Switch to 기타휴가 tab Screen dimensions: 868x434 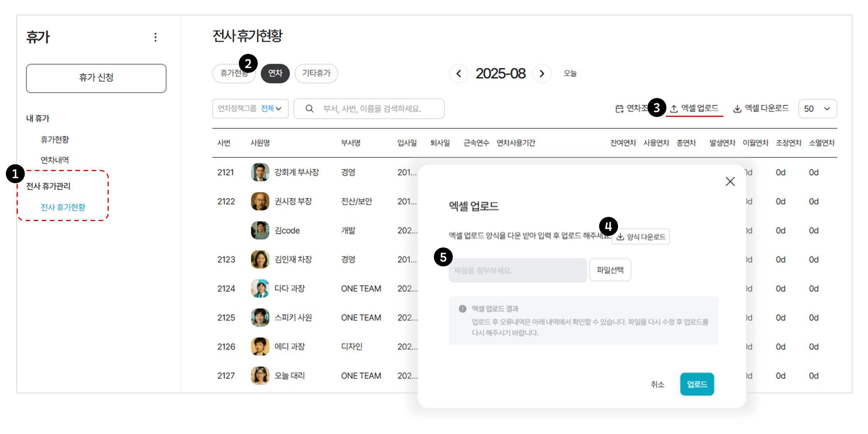point(316,73)
